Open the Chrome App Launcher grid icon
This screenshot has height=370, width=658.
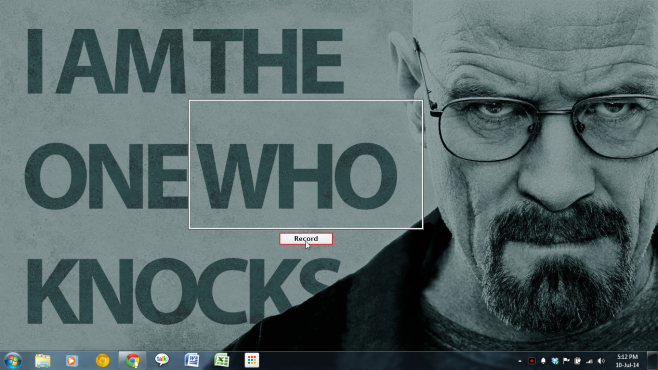(252, 360)
